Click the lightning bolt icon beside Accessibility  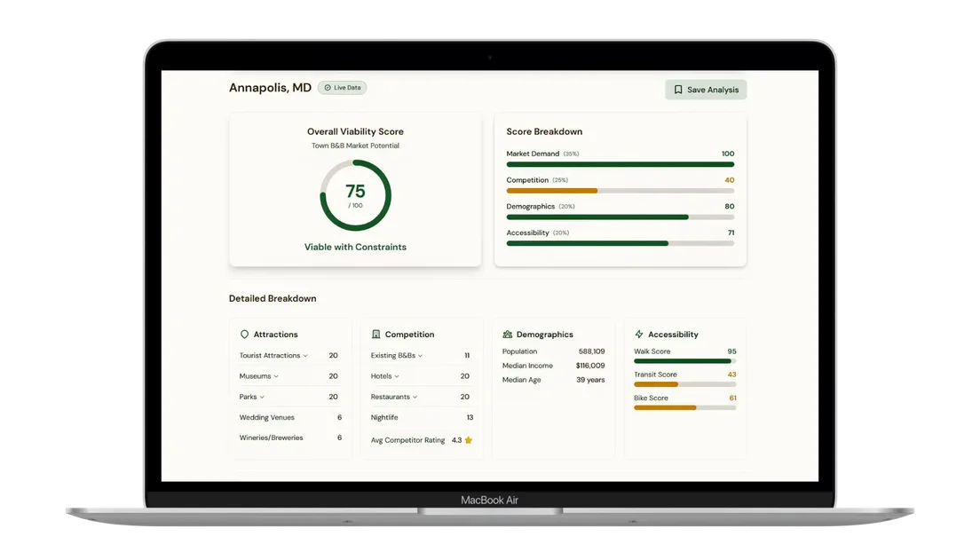point(637,334)
